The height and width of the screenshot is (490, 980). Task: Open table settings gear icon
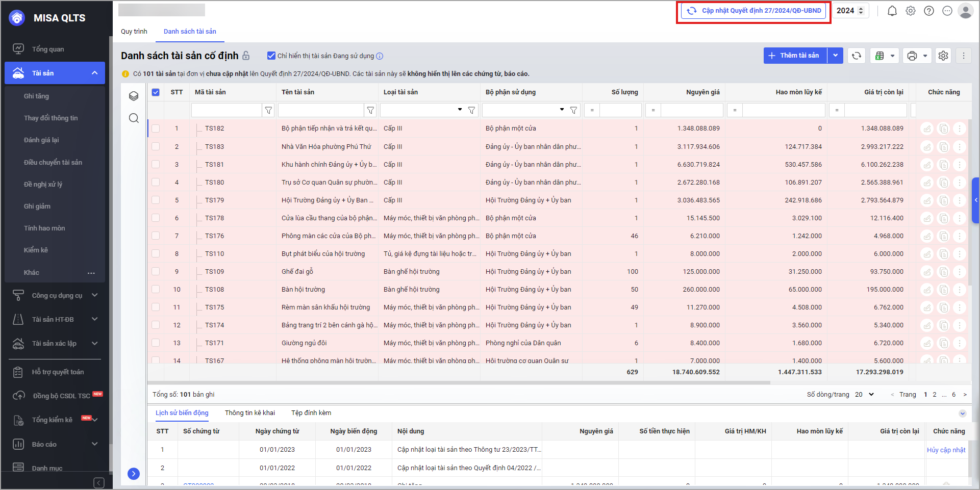click(943, 56)
